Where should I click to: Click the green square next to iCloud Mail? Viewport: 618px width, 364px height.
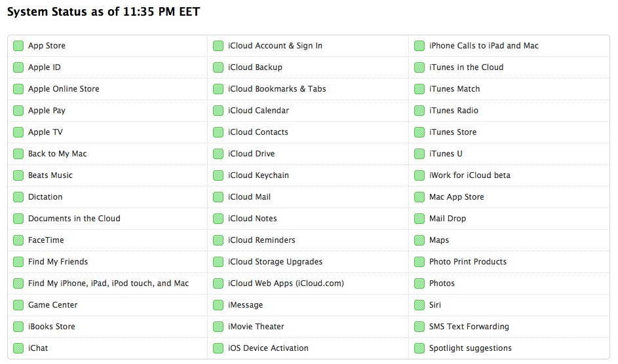[218, 197]
